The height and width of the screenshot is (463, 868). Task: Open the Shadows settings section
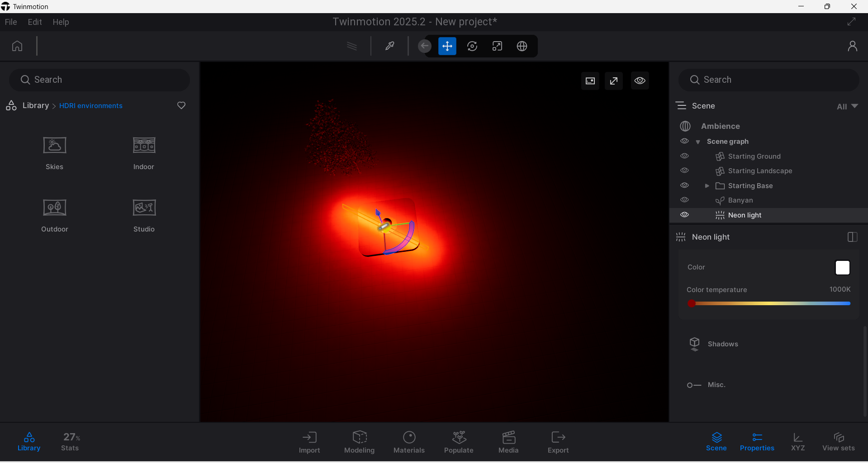722,344
